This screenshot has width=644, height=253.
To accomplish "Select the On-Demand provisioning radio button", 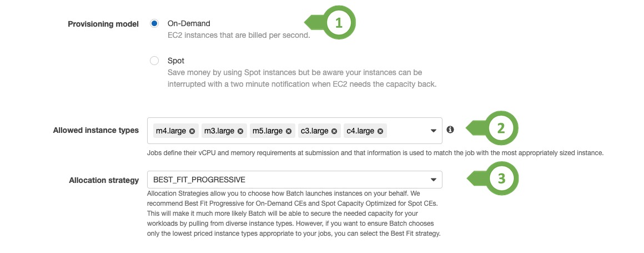I will click(x=154, y=23).
